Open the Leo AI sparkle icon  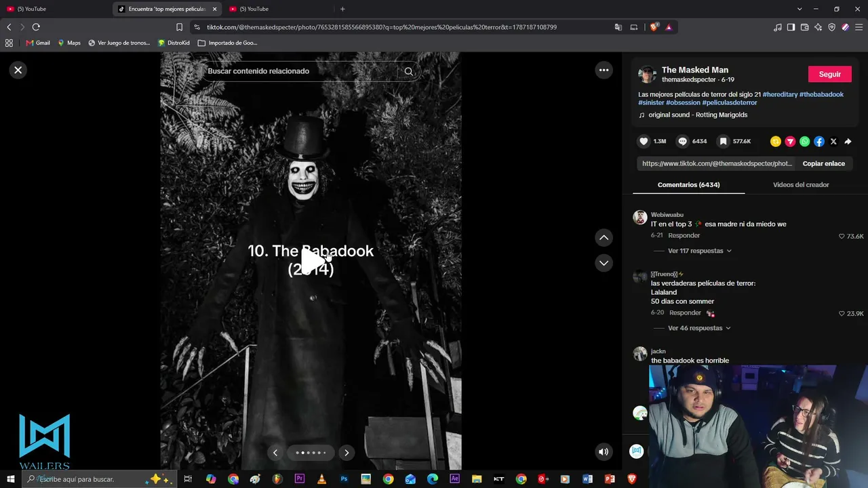pos(818,27)
